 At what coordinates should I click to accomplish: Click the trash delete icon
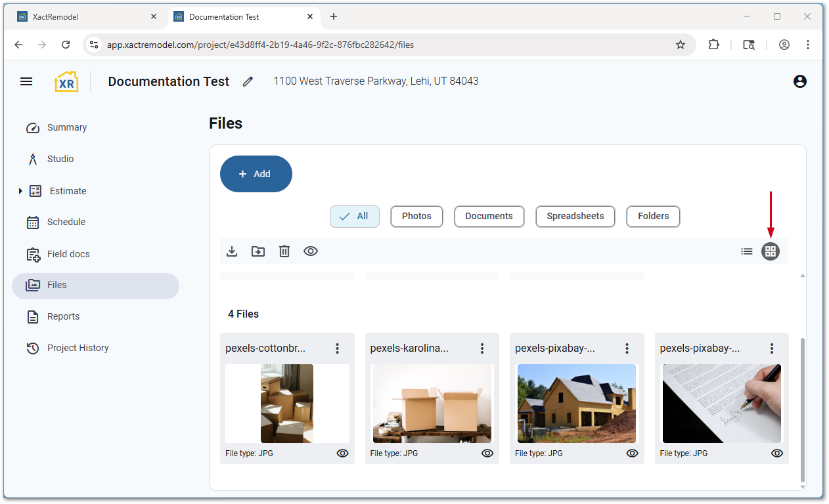284,251
